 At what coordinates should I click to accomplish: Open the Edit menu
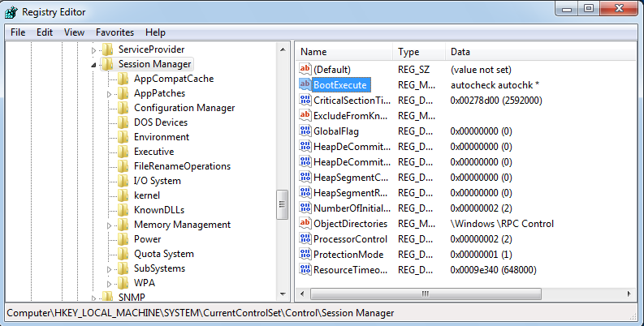(45, 32)
